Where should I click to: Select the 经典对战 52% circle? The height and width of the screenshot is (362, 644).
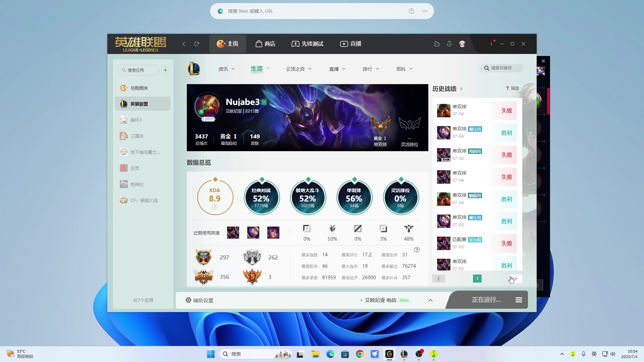click(262, 197)
